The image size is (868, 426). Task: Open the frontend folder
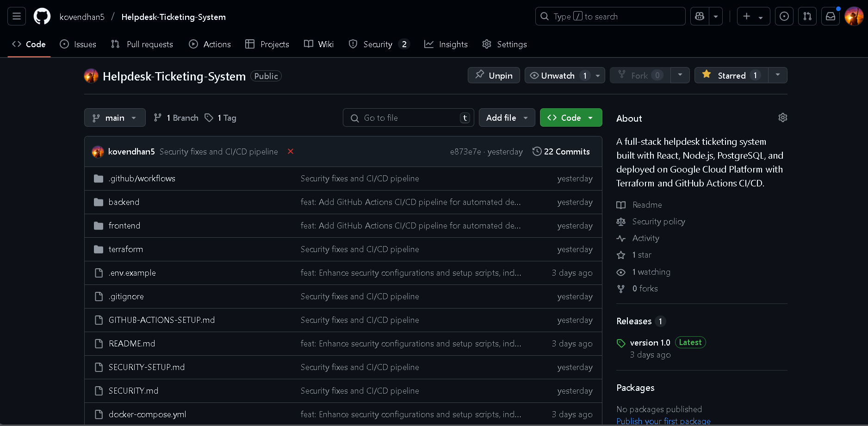pos(124,226)
